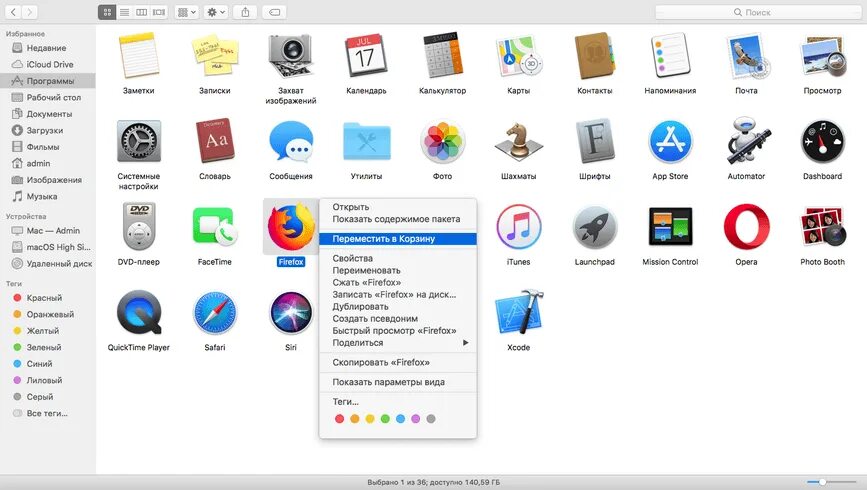Select the Записки stickies icon
The height and width of the screenshot is (490, 867).
[x=215, y=55]
